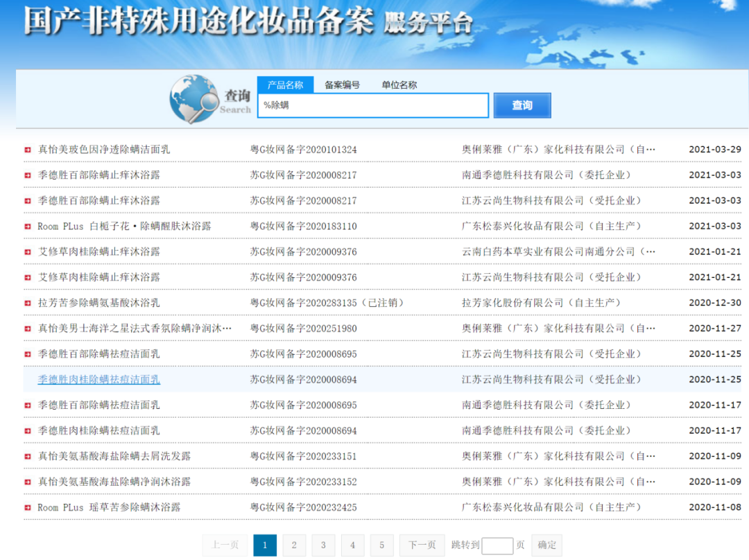Viewport: 749px width, 560px height.
Task: Open 真怡美氨基酸海盐除螨净润沐浴露 link
Action: coord(114,482)
